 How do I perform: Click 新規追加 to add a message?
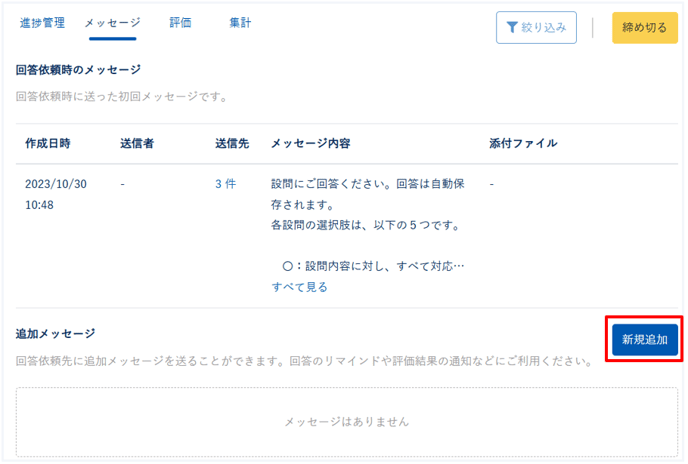point(645,339)
